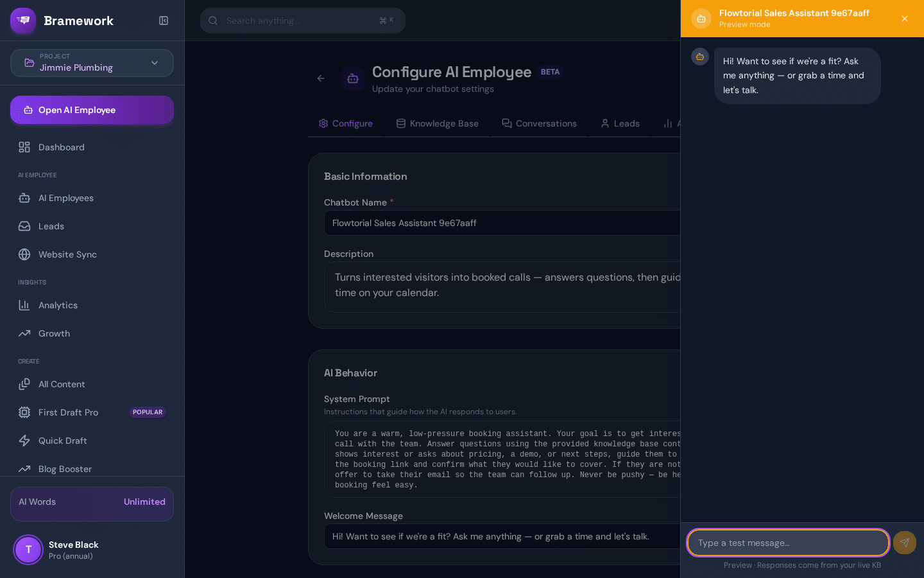This screenshot has width=924, height=578.
Task: Click the AI Words Unlimited card
Action: pos(92,504)
